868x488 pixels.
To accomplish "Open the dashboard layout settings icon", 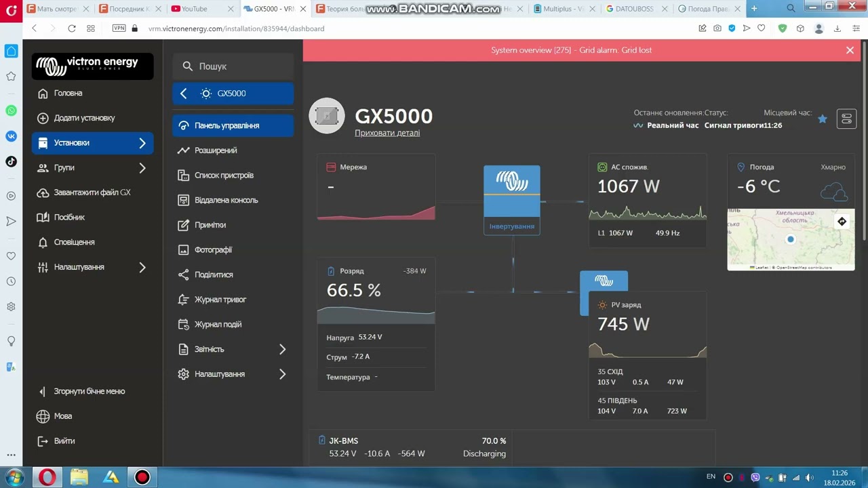I will 846,119.
